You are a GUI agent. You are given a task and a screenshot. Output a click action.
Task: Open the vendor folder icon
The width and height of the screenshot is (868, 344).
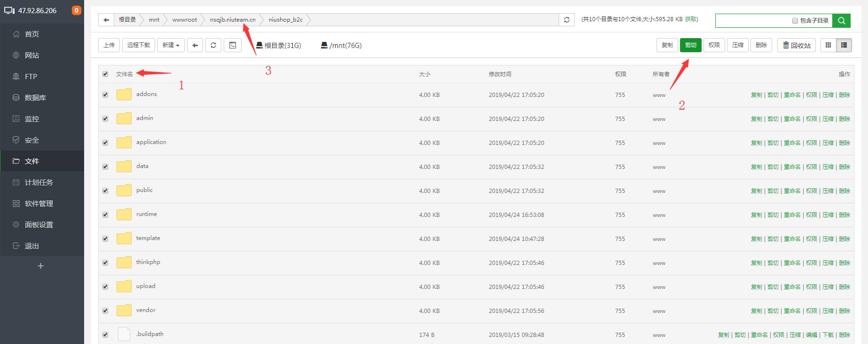point(124,311)
